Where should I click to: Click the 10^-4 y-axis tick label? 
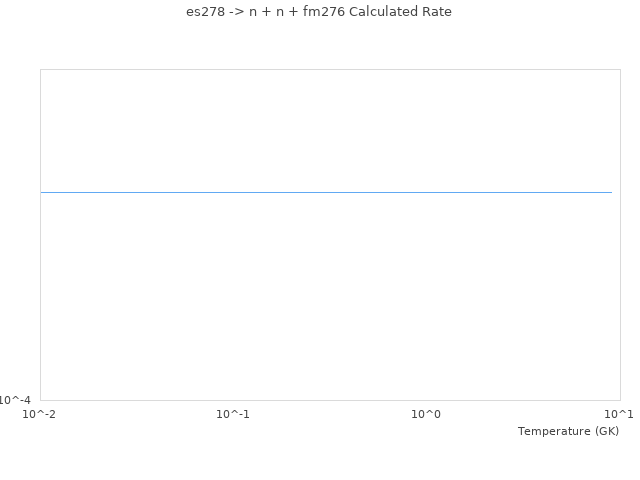[x=15, y=400]
